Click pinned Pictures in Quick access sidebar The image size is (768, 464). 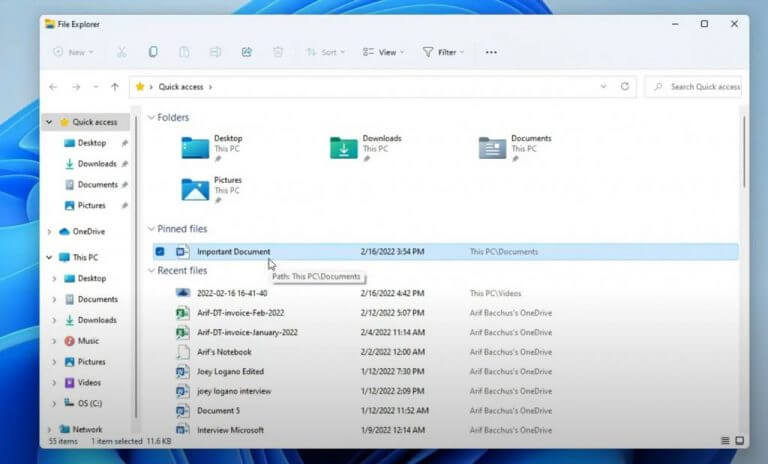(x=85, y=205)
